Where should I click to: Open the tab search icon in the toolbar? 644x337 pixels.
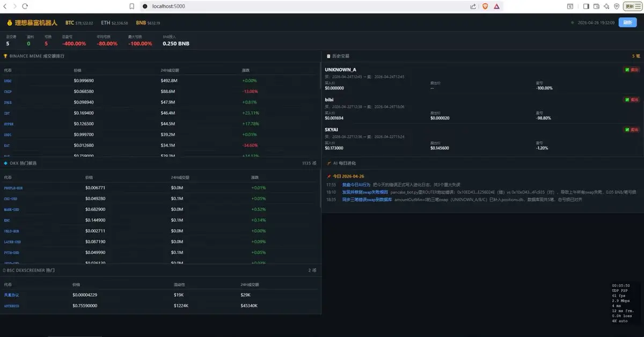(570, 6)
